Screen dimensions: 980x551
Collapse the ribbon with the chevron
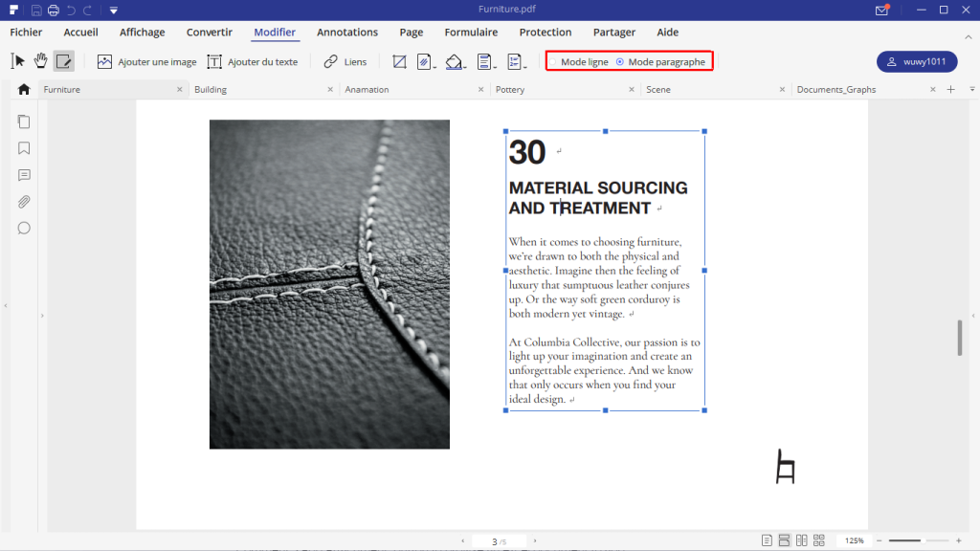pos(969,37)
